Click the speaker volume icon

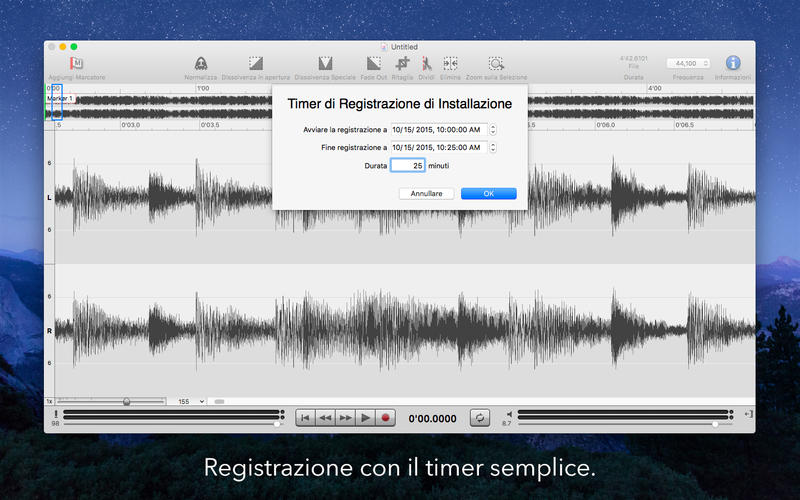509,414
